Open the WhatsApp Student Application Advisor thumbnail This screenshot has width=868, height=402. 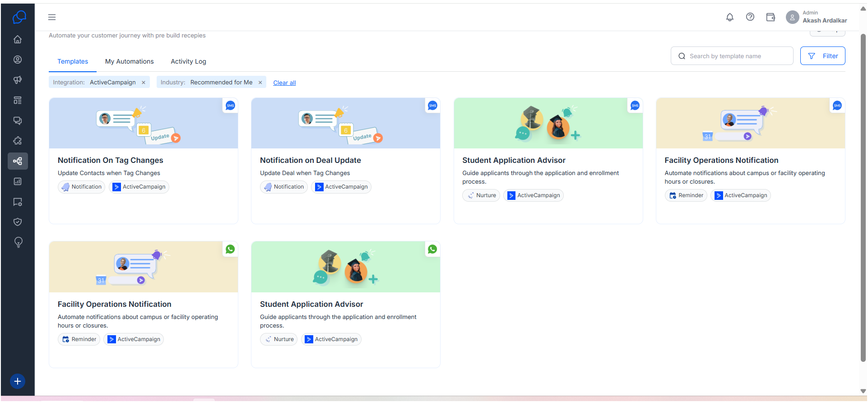346,267
